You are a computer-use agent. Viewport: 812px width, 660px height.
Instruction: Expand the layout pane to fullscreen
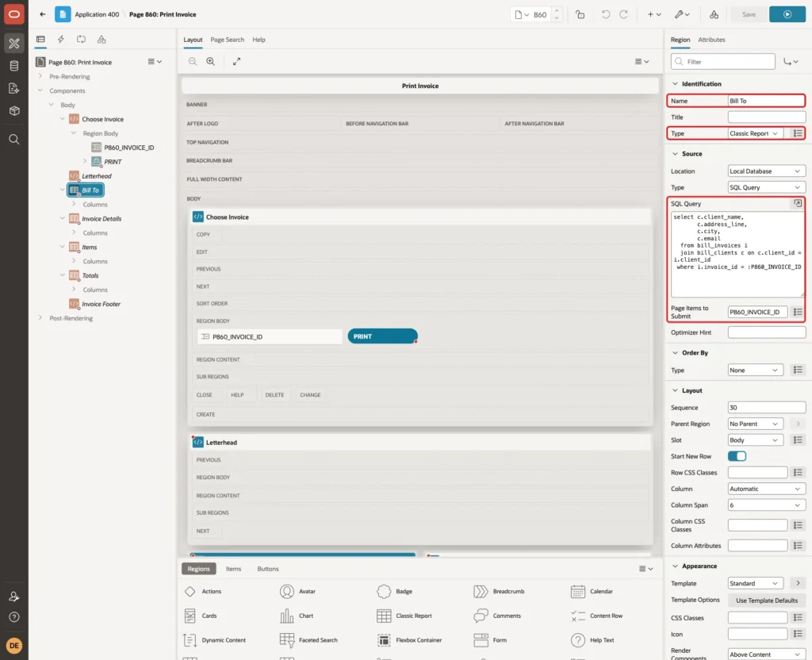(236, 61)
